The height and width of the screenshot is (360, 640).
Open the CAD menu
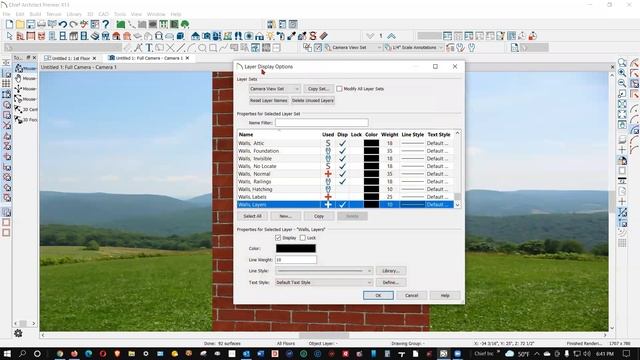(103, 14)
